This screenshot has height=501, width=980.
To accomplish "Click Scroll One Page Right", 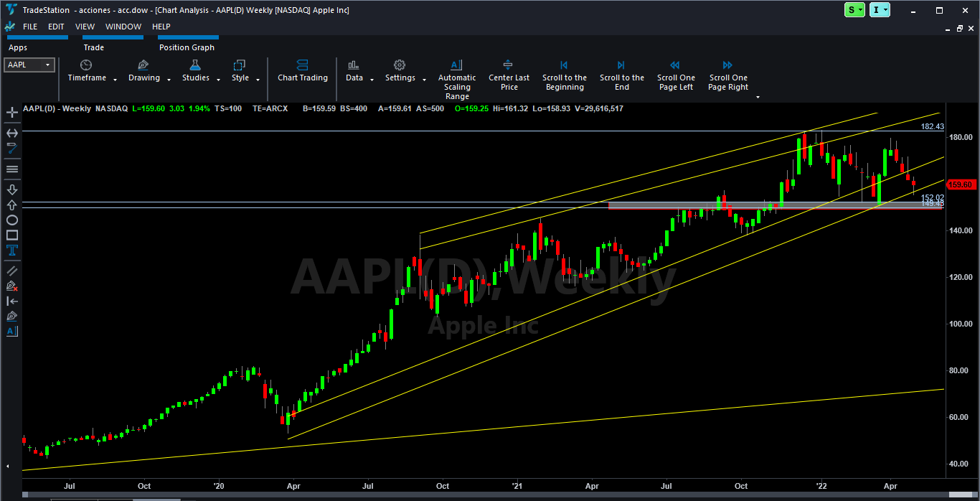I will [x=728, y=75].
